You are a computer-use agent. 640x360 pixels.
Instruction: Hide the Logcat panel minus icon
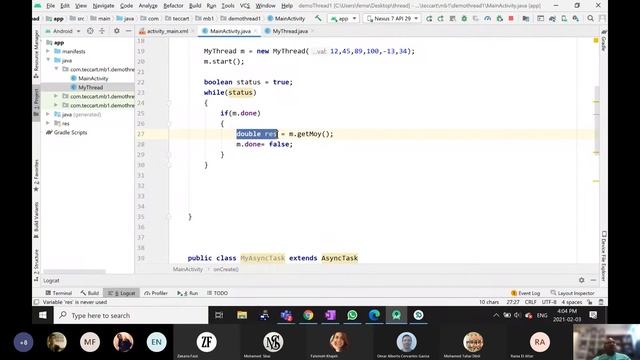tap(593, 280)
